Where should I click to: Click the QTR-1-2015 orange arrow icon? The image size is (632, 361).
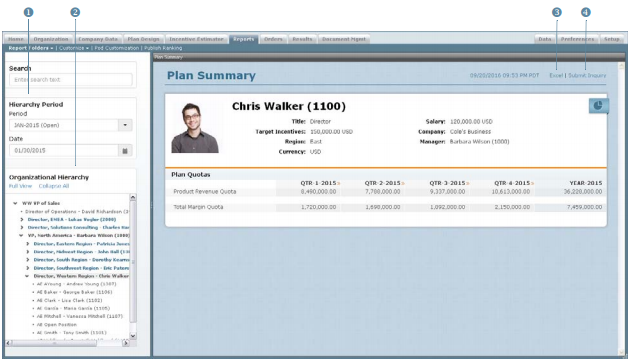click(x=339, y=183)
